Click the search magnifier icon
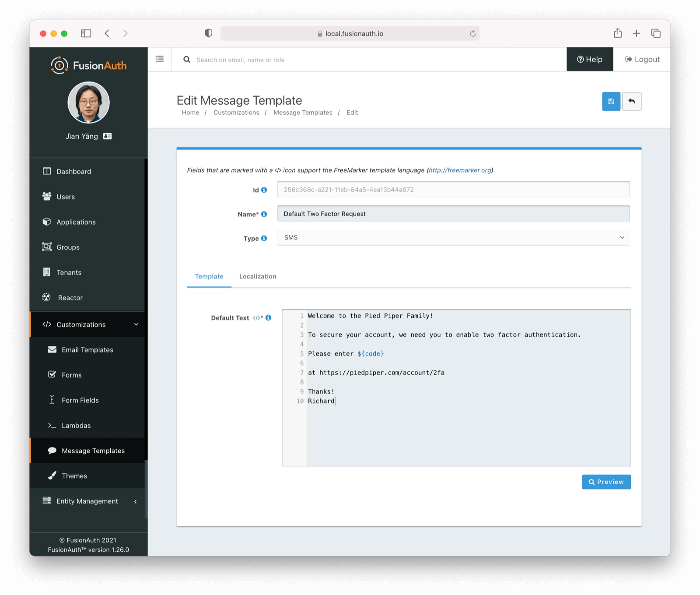The height and width of the screenshot is (595, 700). (187, 60)
